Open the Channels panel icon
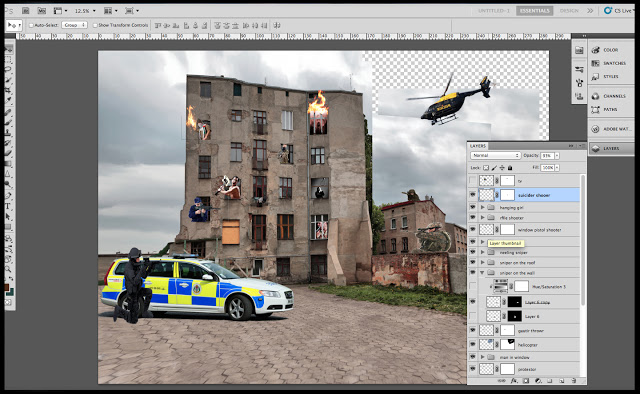The width and height of the screenshot is (640, 394). (596, 96)
